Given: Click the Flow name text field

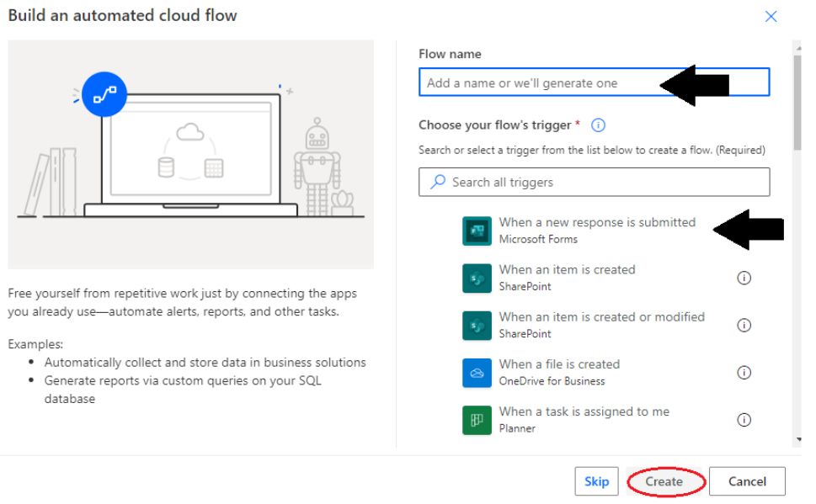Looking at the screenshot, I should (539, 82).
